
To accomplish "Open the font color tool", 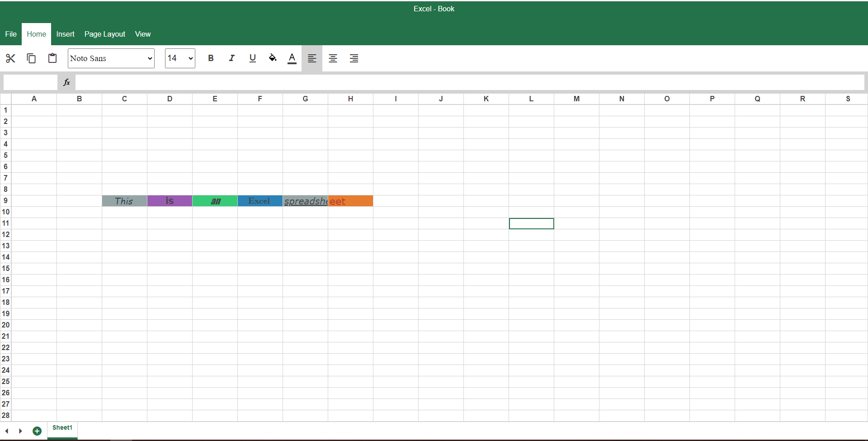I will [x=292, y=58].
